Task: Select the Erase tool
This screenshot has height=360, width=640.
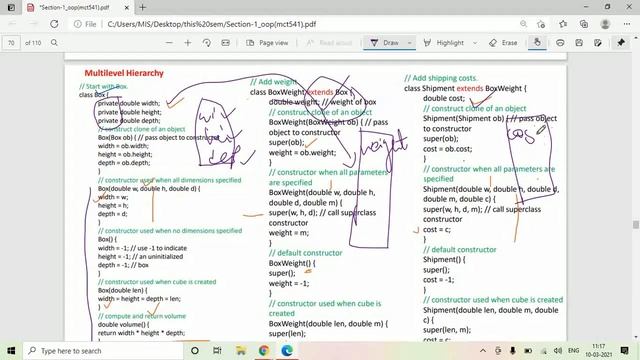Action: point(503,42)
